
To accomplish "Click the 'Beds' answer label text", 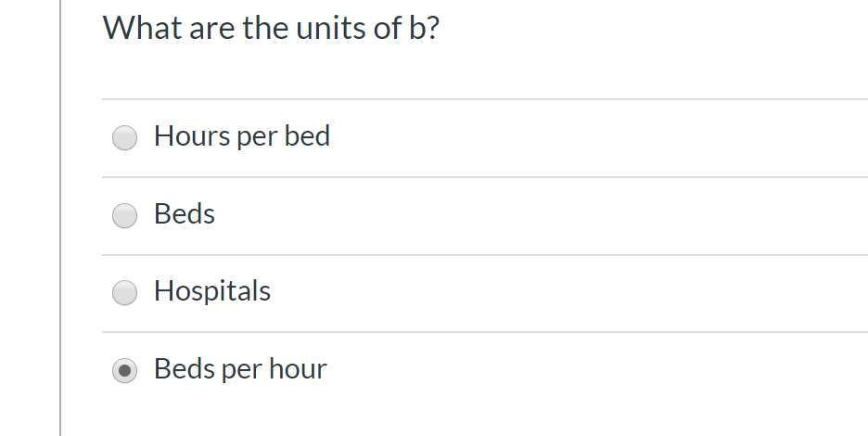I will pyautogui.click(x=185, y=214).
